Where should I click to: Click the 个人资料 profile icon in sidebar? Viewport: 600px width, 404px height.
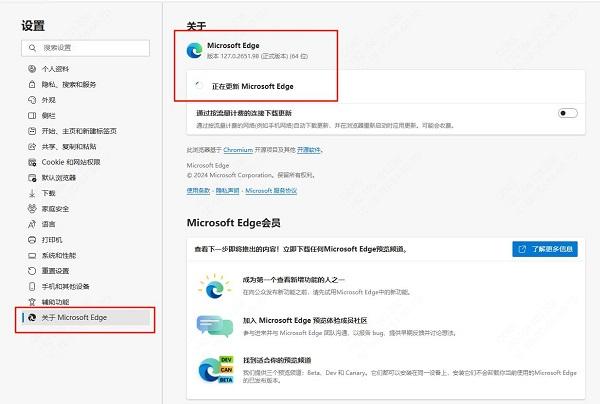coord(32,69)
